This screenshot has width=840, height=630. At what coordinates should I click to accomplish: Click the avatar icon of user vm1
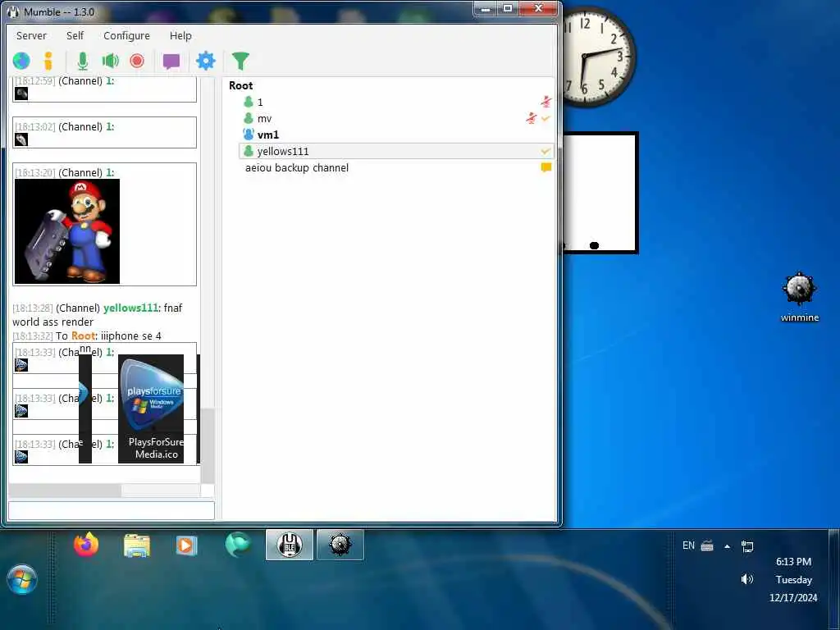248,134
